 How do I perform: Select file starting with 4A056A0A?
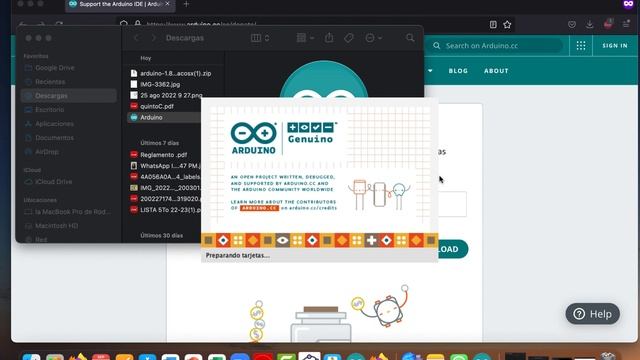tap(164, 177)
